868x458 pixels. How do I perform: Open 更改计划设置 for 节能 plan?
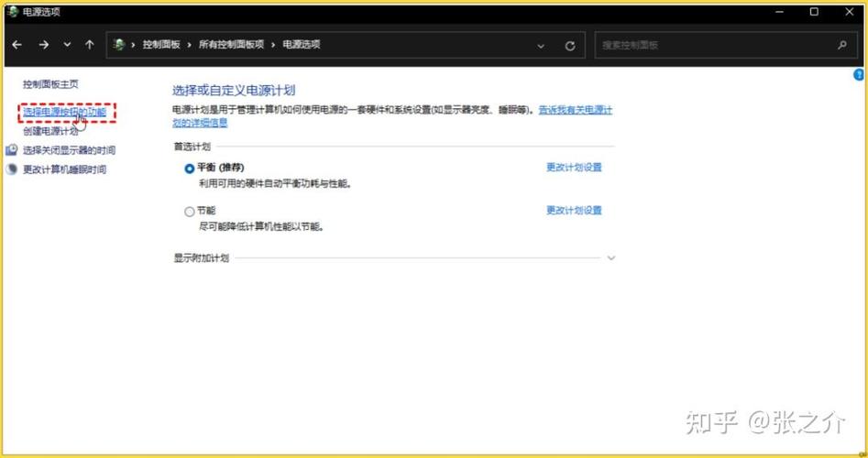[574, 210]
